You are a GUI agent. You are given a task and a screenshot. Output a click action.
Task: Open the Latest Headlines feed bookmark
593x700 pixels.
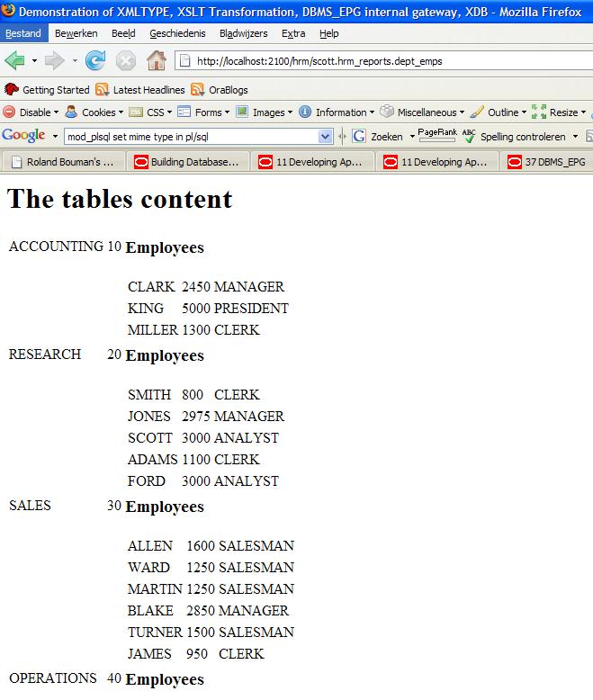pyautogui.click(x=140, y=90)
